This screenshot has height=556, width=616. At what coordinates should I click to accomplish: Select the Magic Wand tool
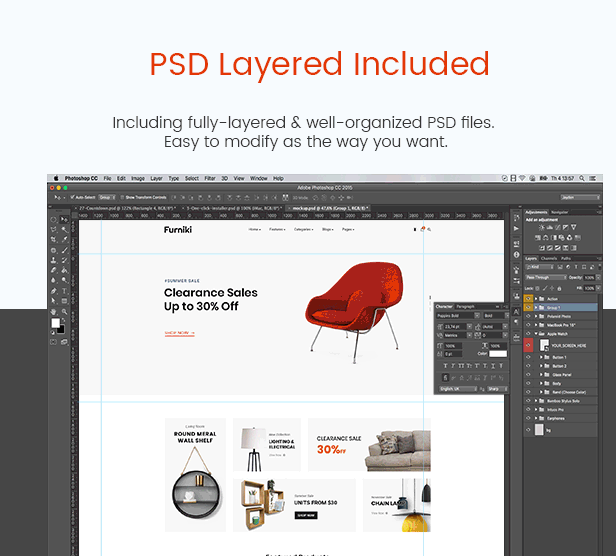coord(64,229)
